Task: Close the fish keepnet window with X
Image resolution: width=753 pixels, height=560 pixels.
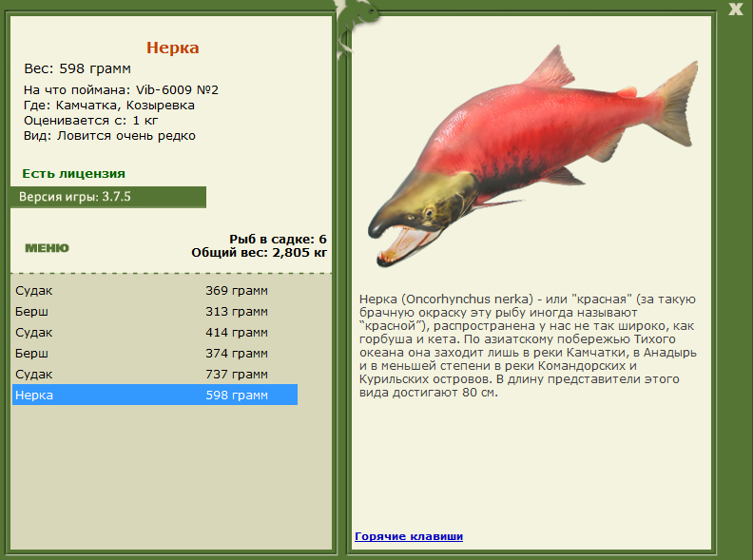Action: pyautogui.click(x=735, y=10)
